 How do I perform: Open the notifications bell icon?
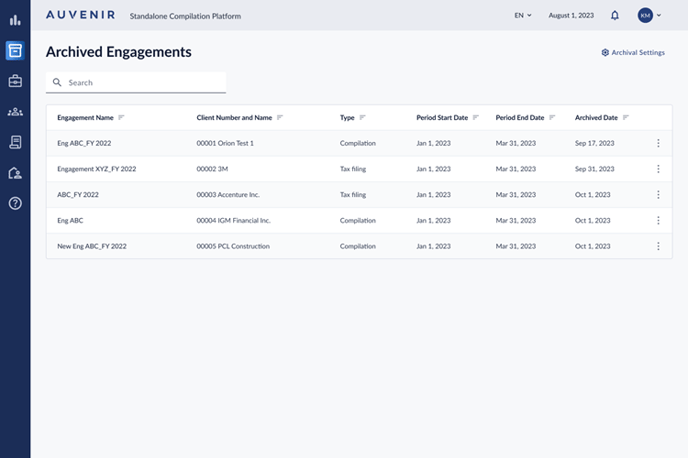pyautogui.click(x=614, y=16)
